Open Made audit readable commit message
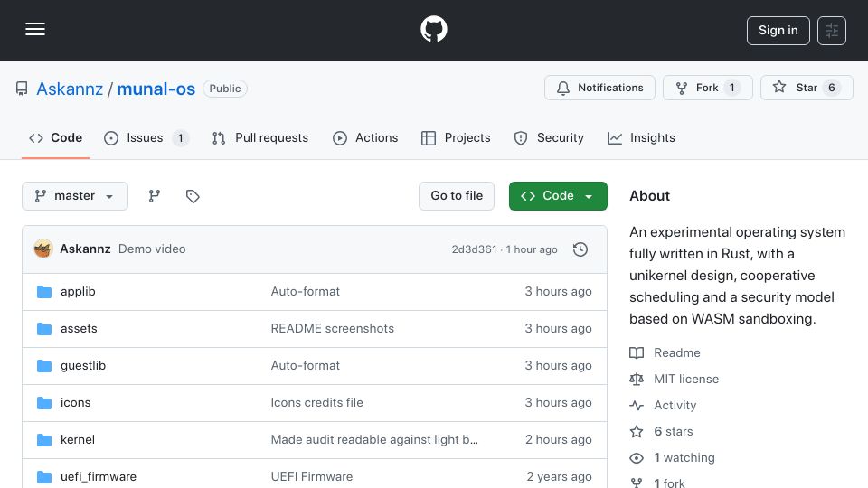Image resolution: width=868 pixels, height=488 pixels. point(374,440)
